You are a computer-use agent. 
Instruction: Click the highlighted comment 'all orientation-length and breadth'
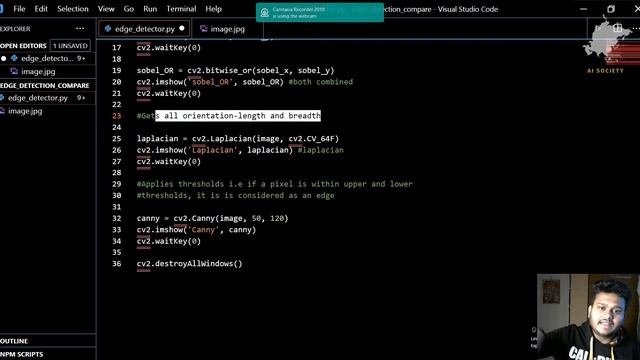[x=242, y=116]
